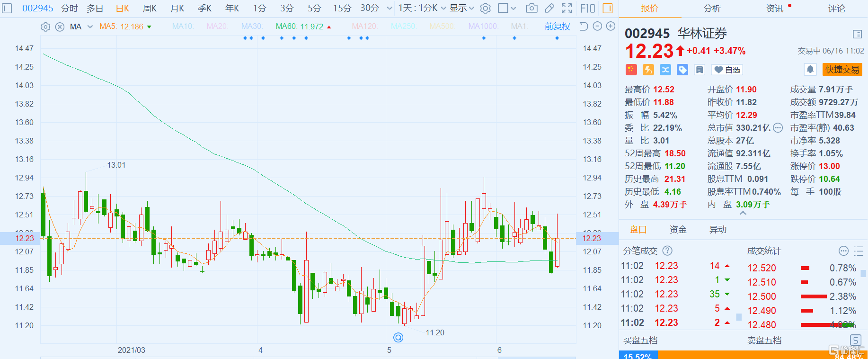Select the drawing pencil tool
Image resolution: width=868 pixels, height=359 pixels.
tap(549, 8)
